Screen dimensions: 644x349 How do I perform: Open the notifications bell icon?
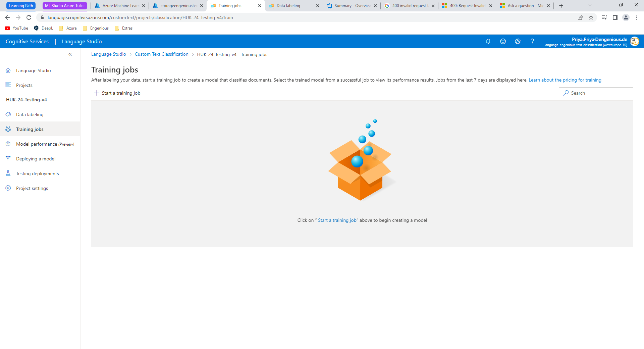pos(488,41)
